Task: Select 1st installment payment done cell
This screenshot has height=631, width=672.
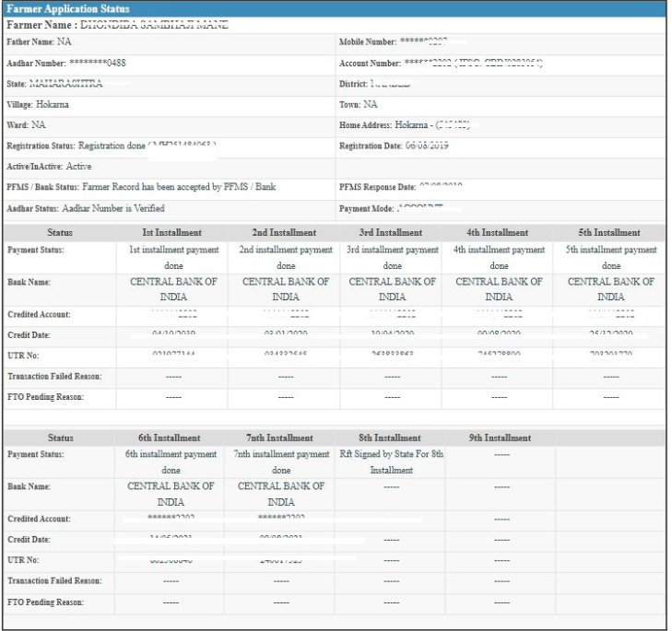Action: (x=173, y=257)
